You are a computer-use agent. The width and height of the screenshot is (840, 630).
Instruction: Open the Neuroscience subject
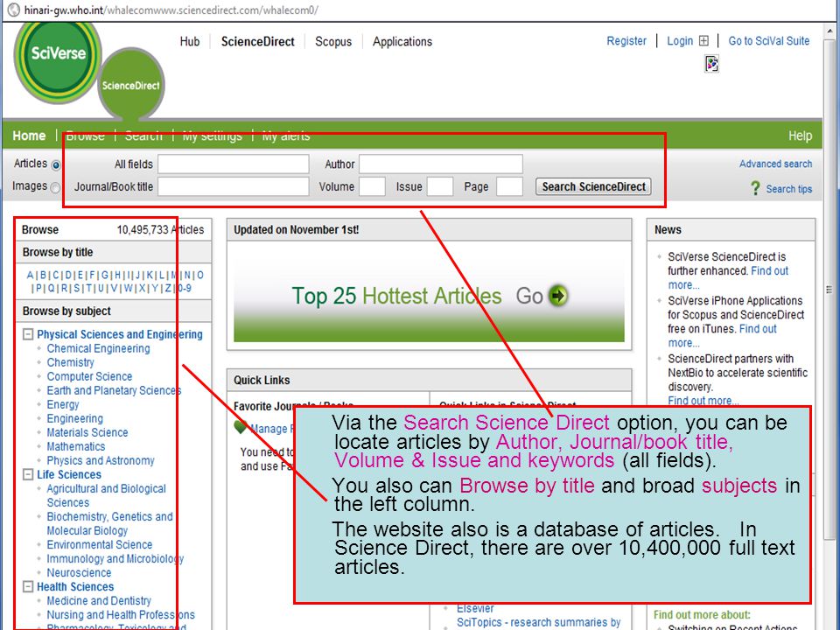pos(80,572)
